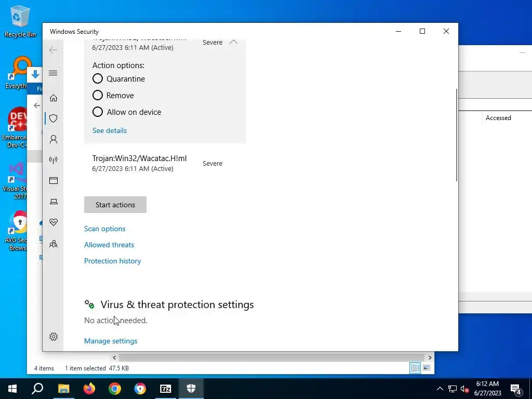Click the 4 items status text
532x399 pixels.
[44, 368]
